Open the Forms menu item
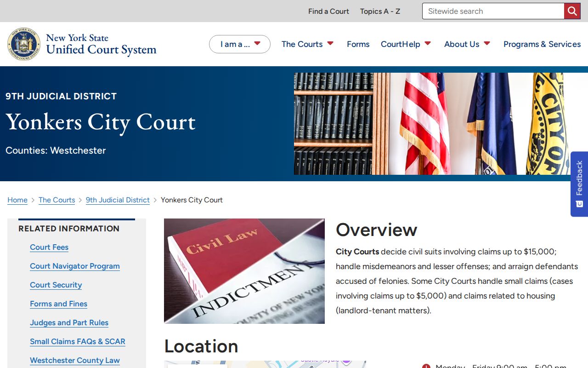 coord(358,44)
